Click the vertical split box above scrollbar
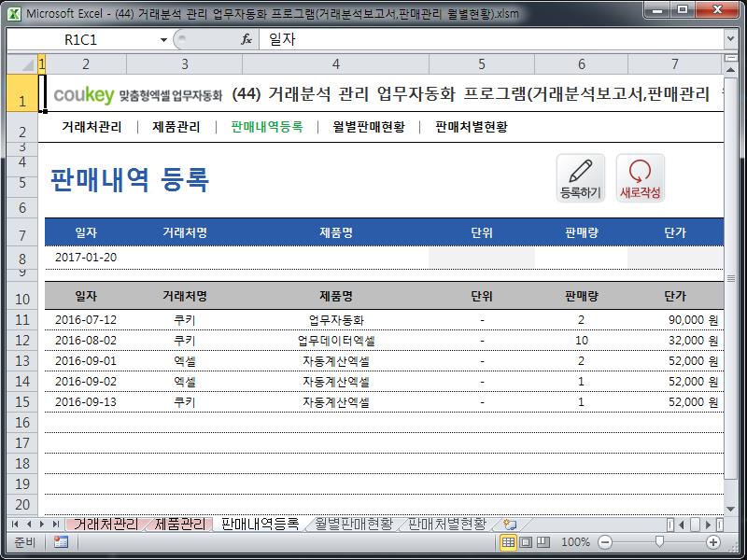 click(731, 59)
